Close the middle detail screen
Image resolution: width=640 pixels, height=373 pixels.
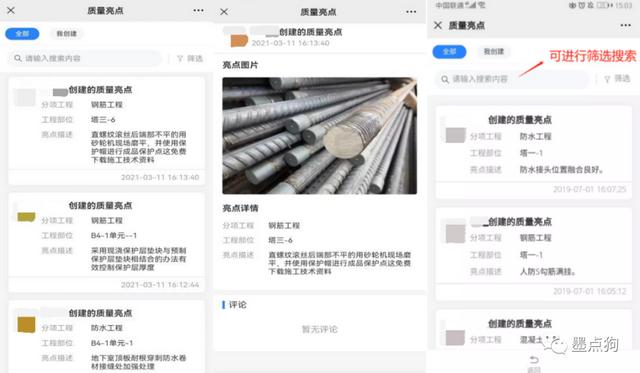pyautogui.click(x=224, y=12)
